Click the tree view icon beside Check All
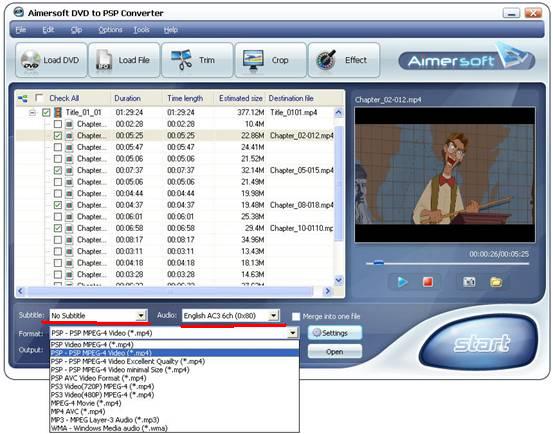The image size is (553, 434). coord(23,99)
